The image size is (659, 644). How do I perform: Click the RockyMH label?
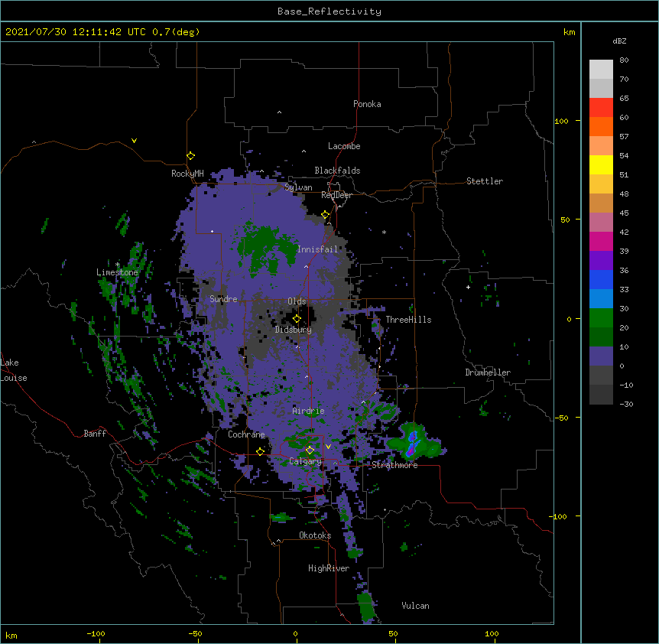click(187, 174)
